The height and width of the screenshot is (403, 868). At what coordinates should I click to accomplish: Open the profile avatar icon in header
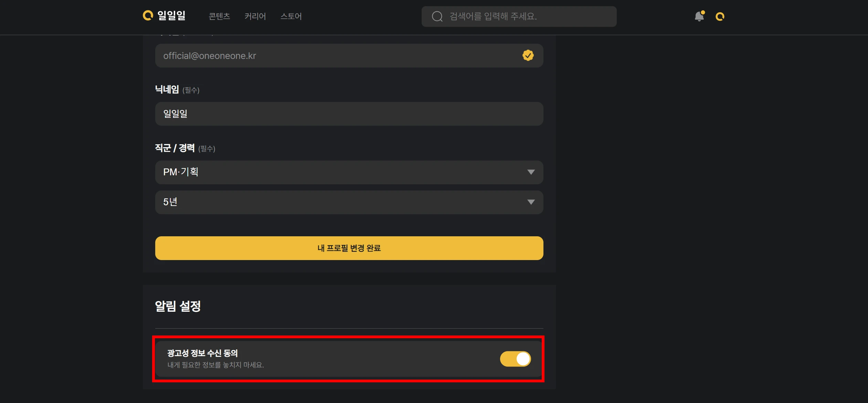point(720,17)
